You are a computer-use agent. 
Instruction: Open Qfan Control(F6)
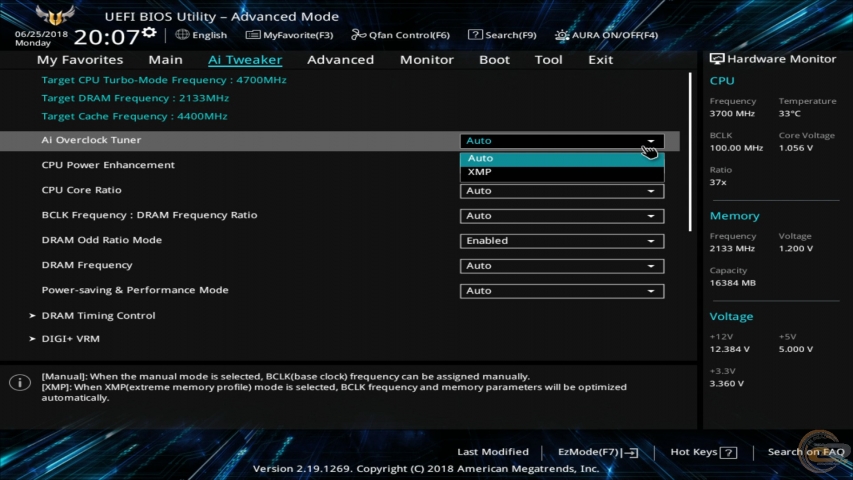(x=400, y=35)
